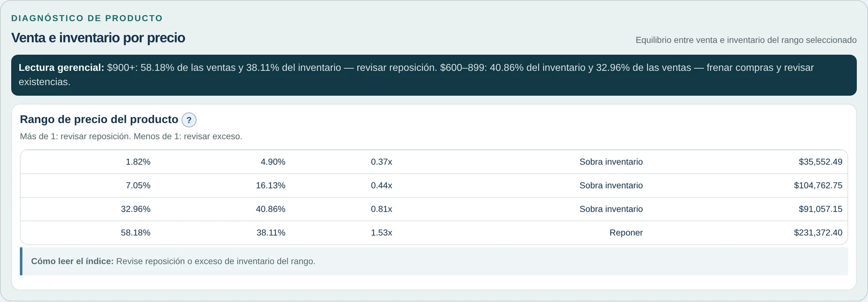
Task: Select the 0.44x index value
Action: [381, 186]
